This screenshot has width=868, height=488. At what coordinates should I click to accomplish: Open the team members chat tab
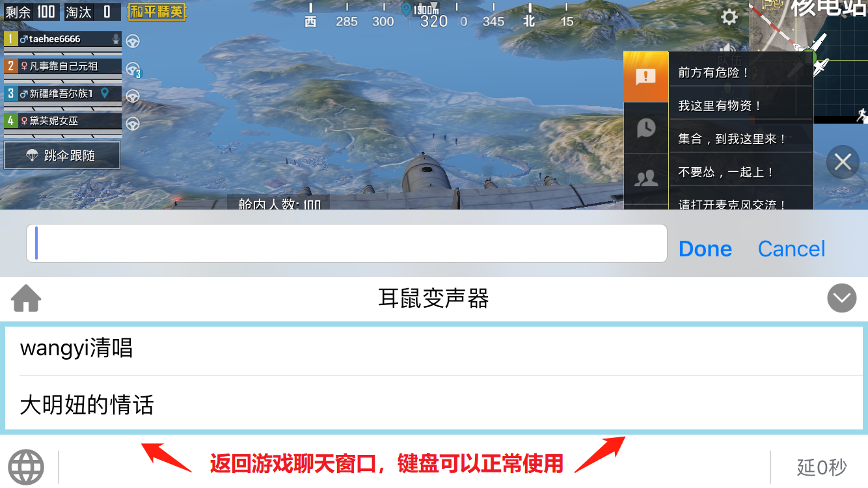[645, 178]
